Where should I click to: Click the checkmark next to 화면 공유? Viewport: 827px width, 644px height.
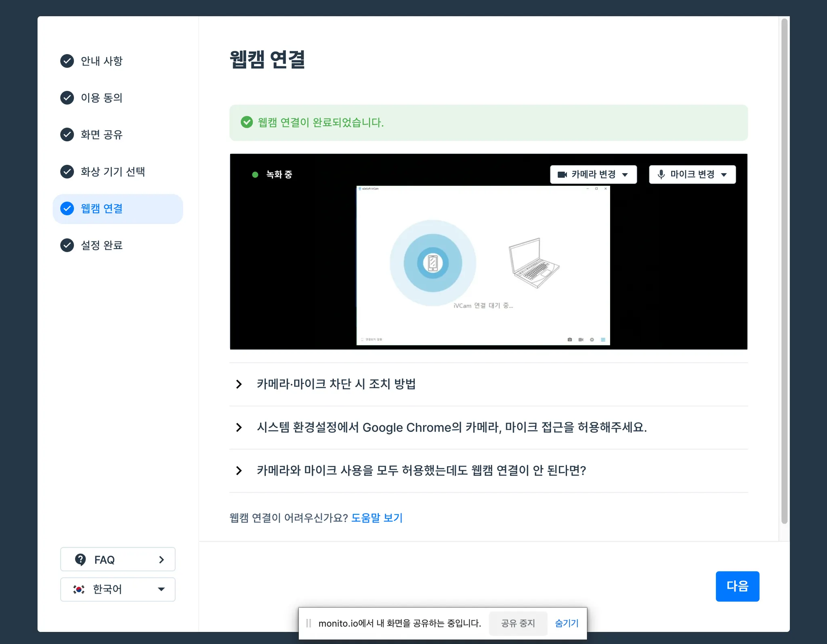[67, 134]
